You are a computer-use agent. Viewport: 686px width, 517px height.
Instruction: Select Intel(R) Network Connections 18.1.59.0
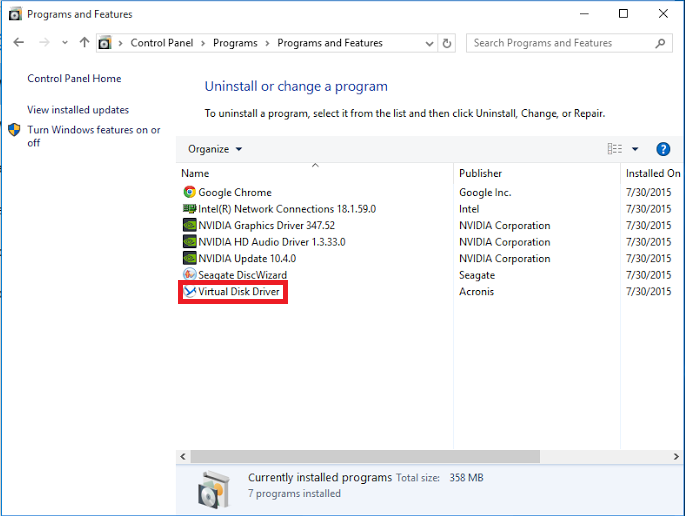[287, 209]
